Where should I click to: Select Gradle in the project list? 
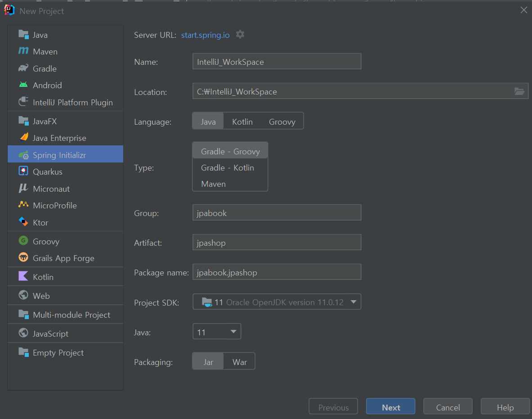[66, 68]
